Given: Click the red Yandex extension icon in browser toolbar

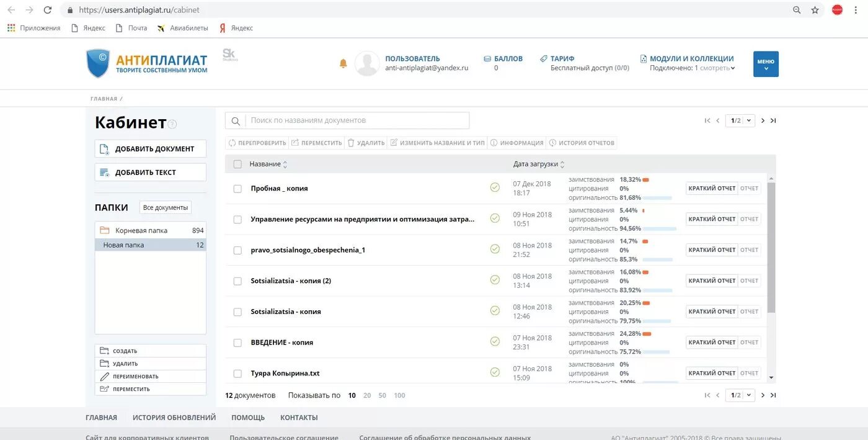Looking at the screenshot, I should [x=836, y=9].
